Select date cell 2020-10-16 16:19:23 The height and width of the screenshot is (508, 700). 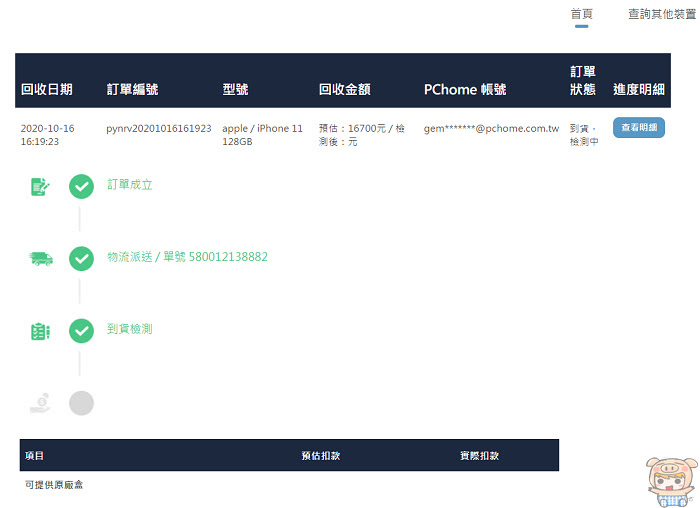click(47, 135)
